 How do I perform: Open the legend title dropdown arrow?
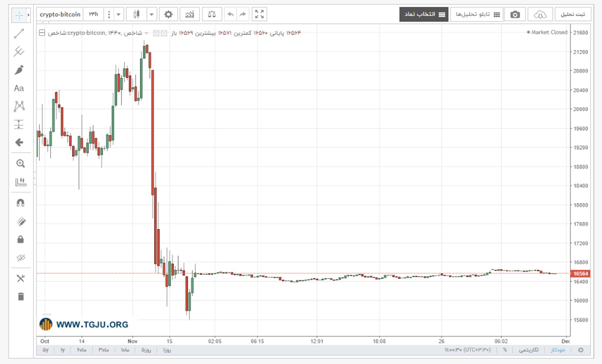click(146, 33)
